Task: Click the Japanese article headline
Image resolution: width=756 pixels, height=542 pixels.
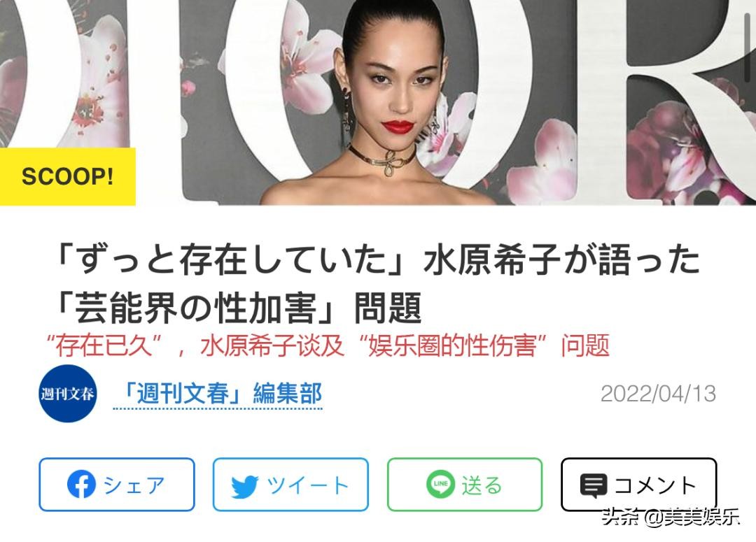Action: pyautogui.click(x=376, y=284)
